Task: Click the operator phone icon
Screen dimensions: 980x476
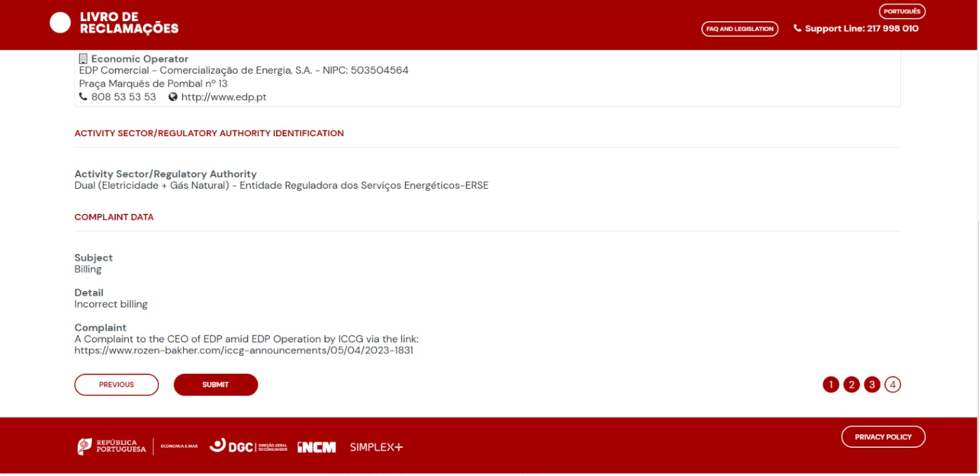Action: pos(83,97)
